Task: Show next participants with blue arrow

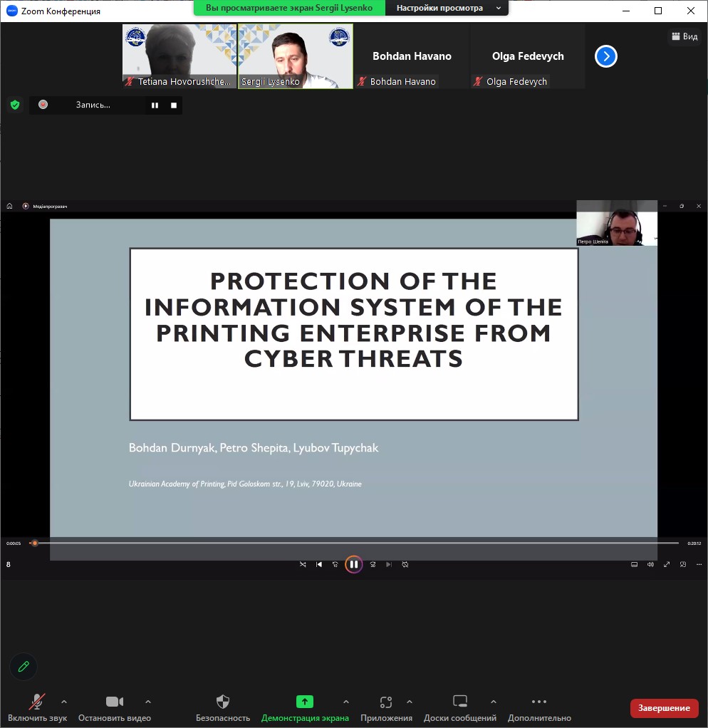Action: [605, 56]
